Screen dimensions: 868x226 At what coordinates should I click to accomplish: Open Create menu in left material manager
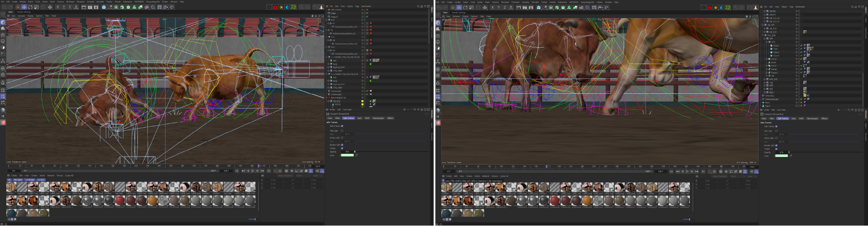pyautogui.click(x=14, y=175)
